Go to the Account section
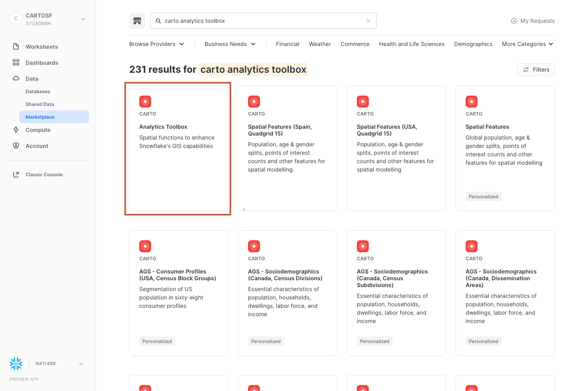This screenshot has width=588, height=391. pos(37,146)
